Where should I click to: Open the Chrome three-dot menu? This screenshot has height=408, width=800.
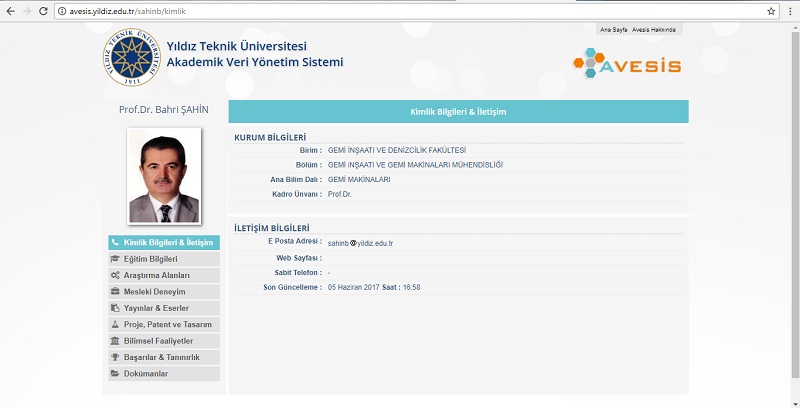[x=790, y=10]
